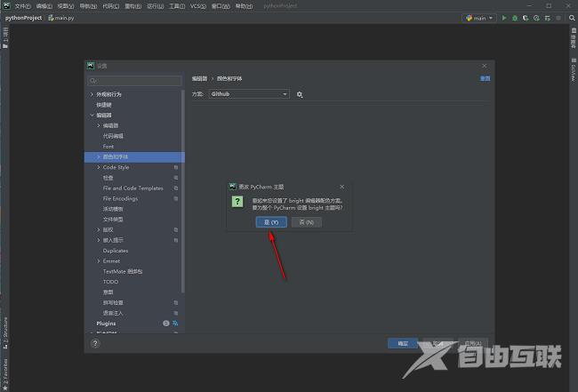The image size is (578, 392).
Task: Click the Plugins translate icon
Action: click(x=176, y=324)
